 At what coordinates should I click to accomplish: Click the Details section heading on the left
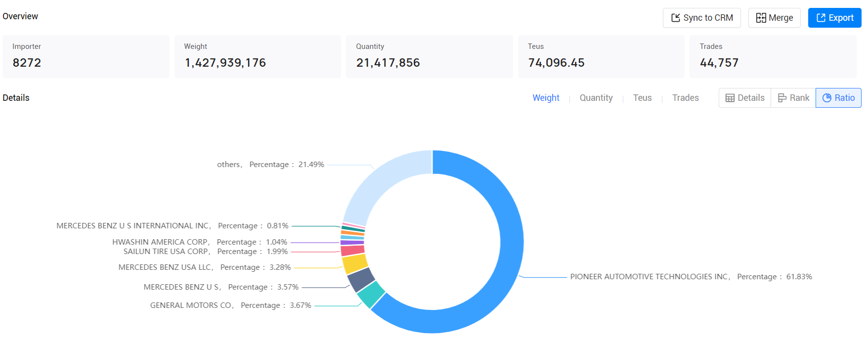[16, 98]
